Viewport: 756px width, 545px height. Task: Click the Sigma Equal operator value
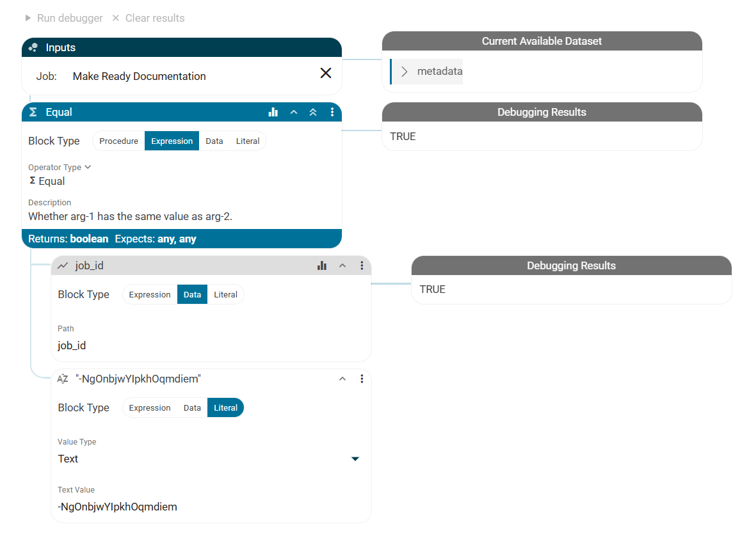click(x=47, y=181)
